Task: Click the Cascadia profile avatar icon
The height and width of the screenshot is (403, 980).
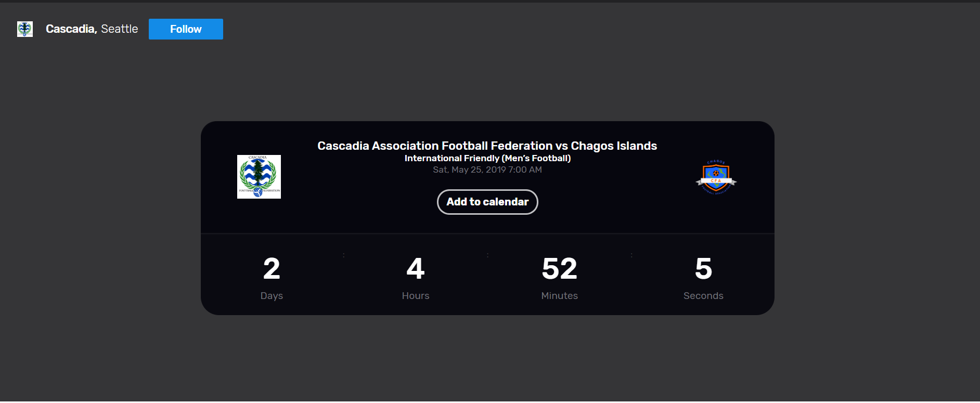Action: [x=25, y=29]
